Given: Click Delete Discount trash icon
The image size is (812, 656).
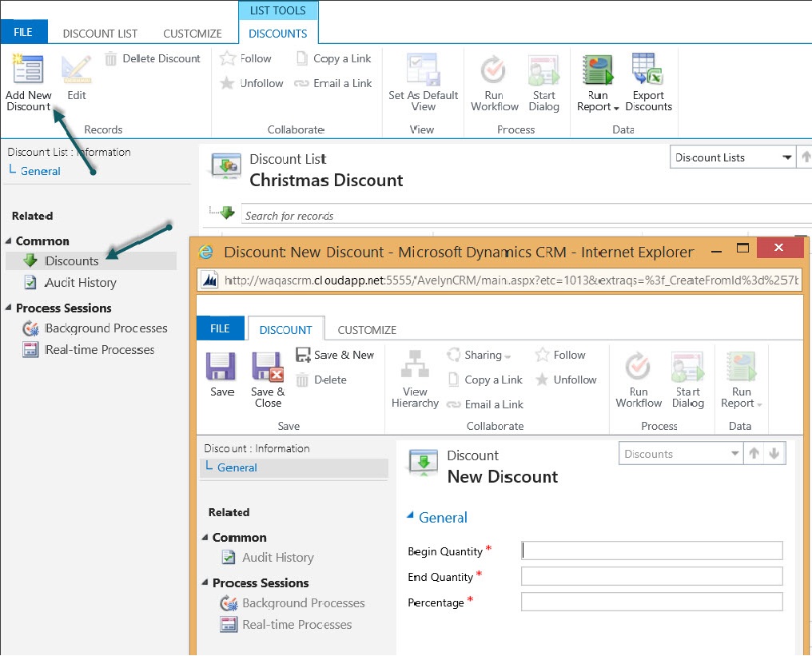Looking at the screenshot, I should (x=112, y=58).
